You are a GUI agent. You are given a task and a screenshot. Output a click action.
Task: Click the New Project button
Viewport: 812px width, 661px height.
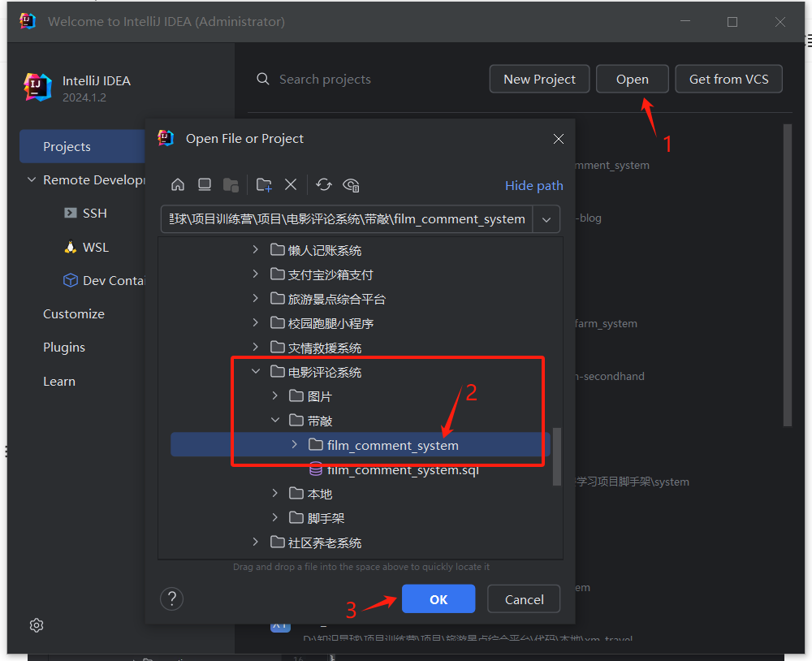tap(539, 79)
